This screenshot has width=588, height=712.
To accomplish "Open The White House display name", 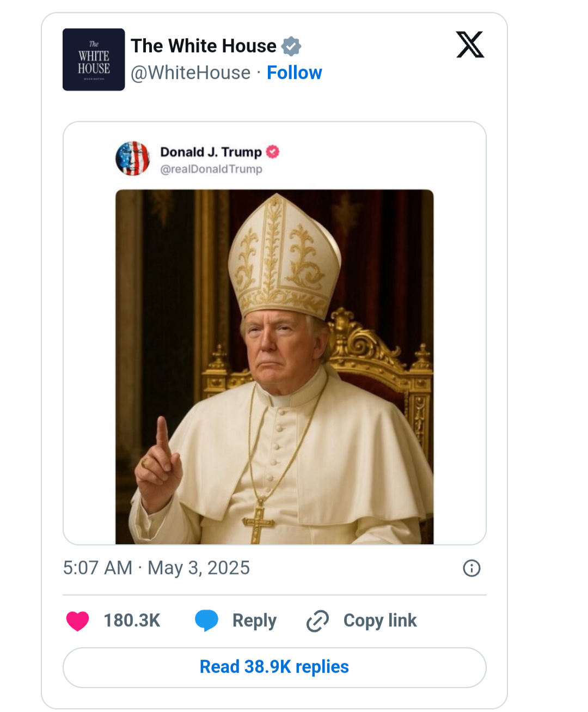I will point(204,46).
